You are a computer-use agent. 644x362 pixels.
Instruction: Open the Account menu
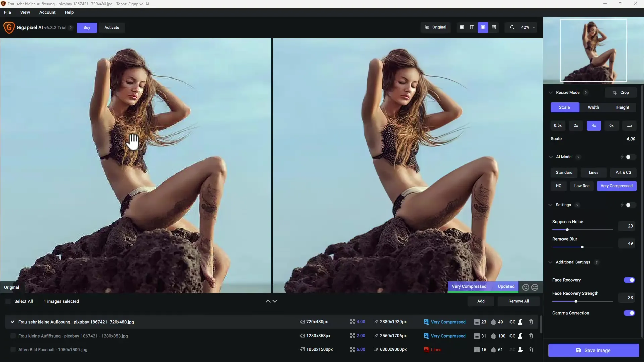(47, 12)
